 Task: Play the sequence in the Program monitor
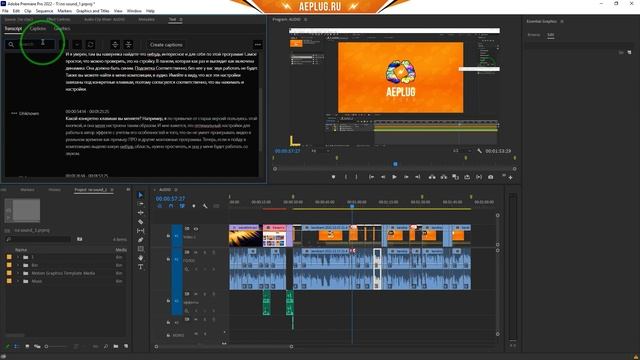click(394, 177)
